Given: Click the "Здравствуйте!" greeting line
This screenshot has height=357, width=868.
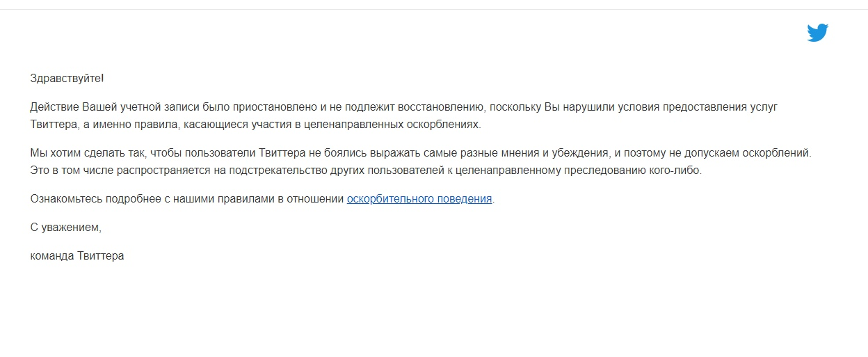Looking at the screenshot, I should (67, 79).
